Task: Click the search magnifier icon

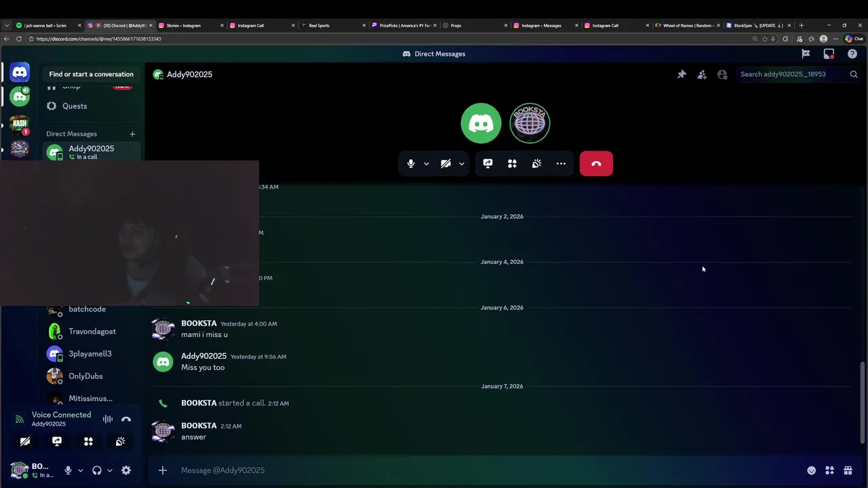Action: [x=854, y=75]
